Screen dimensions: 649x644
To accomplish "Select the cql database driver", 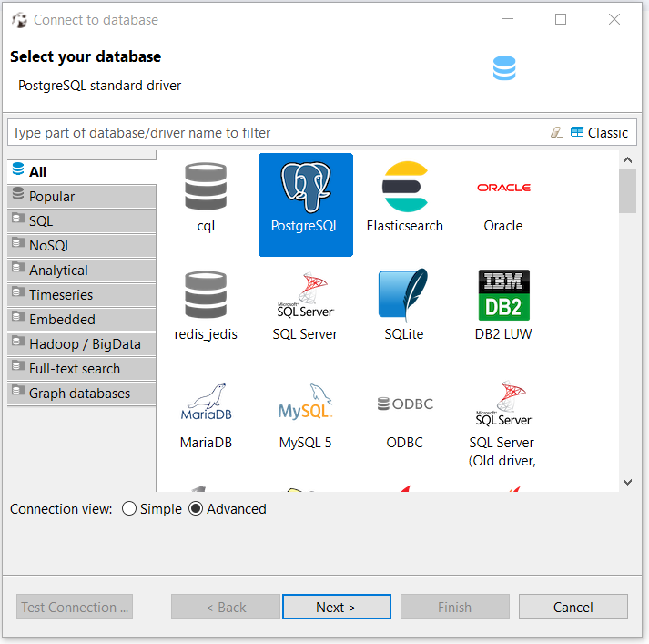I will (x=206, y=198).
